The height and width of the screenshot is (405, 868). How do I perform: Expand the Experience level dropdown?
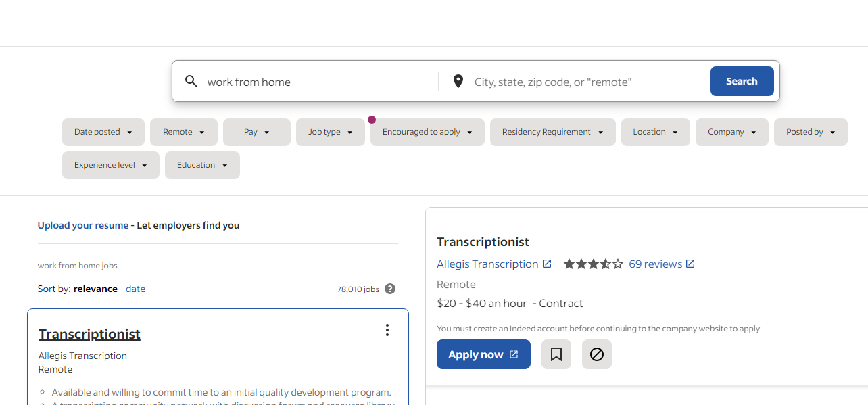click(x=111, y=165)
